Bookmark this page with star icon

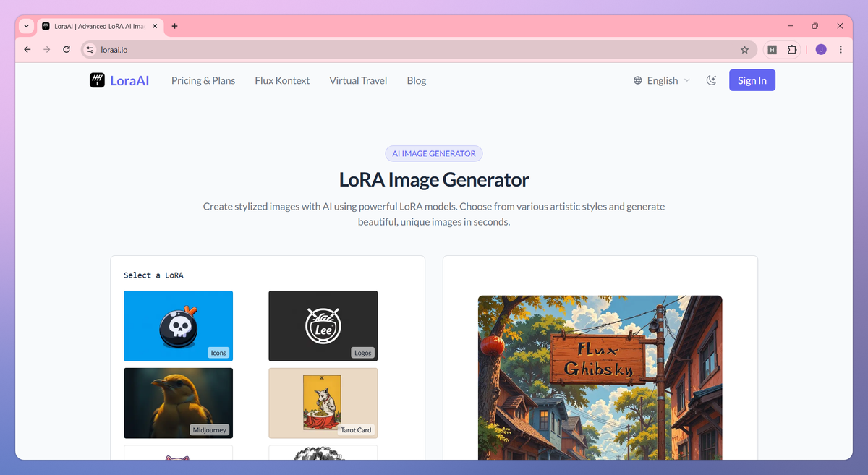click(744, 50)
